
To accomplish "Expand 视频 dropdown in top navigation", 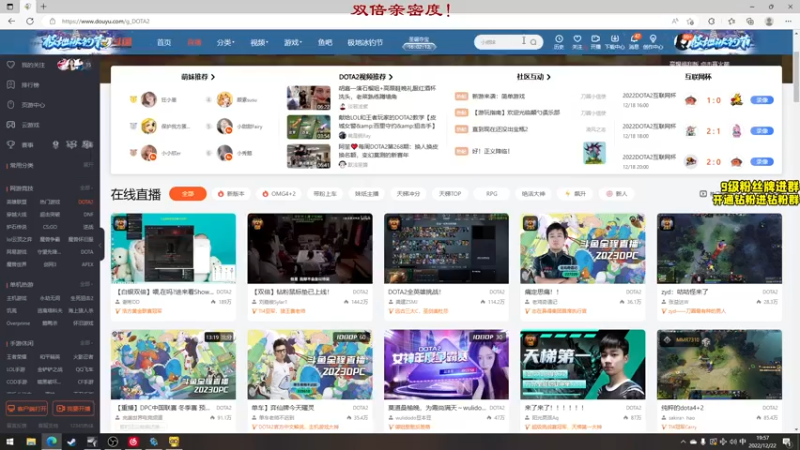I will point(259,42).
